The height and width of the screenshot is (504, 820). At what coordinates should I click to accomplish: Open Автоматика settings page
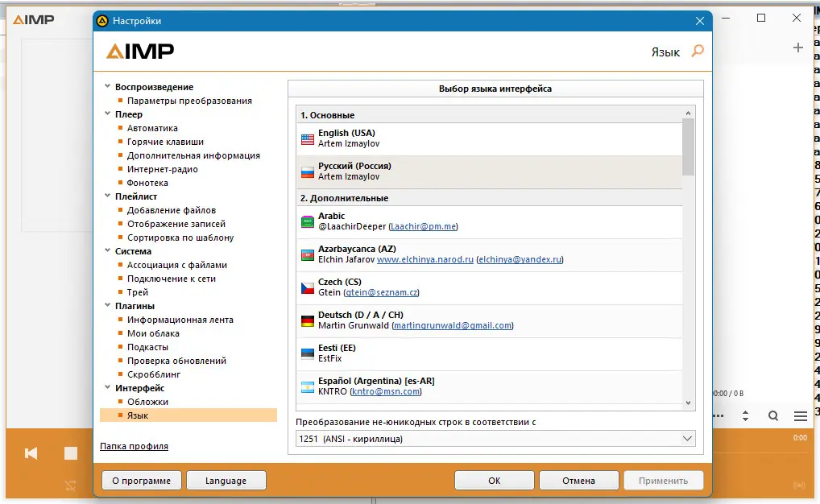pos(152,128)
